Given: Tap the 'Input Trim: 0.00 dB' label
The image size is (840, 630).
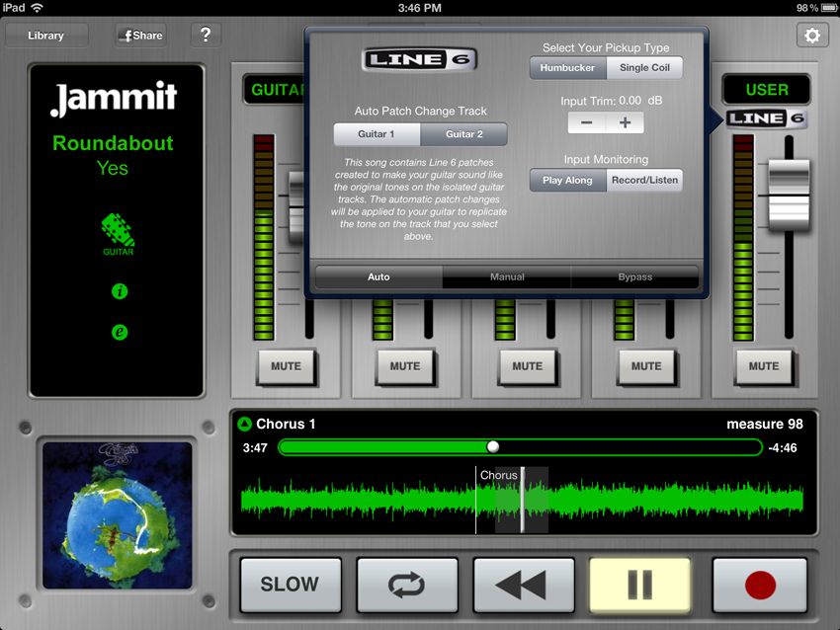Looking at the screenshot, I should pos(612,101).
